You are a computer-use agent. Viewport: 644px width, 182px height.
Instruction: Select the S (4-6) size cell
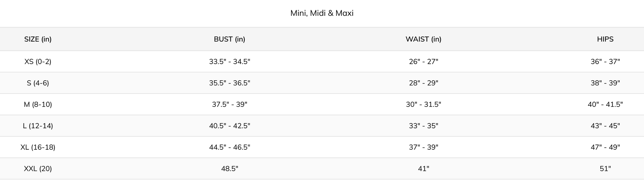pos(38,83)
